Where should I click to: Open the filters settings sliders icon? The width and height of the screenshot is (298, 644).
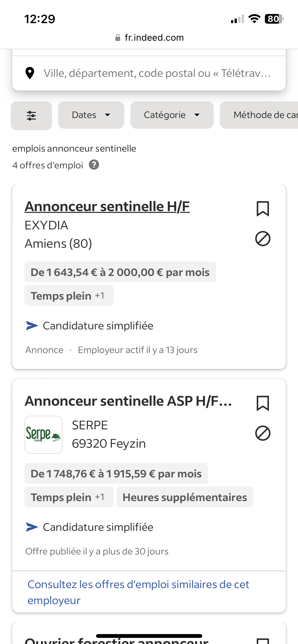pyautogui.click(x=31, y=115)
